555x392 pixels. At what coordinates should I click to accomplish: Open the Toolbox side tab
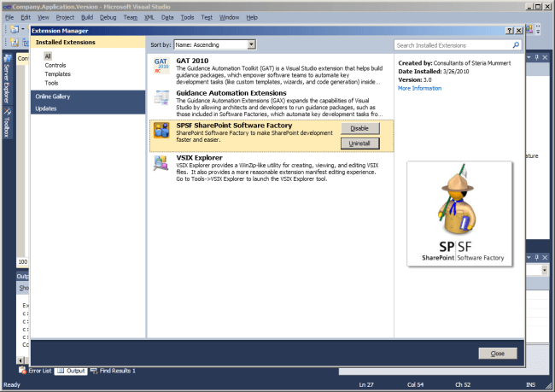point(7,122)
